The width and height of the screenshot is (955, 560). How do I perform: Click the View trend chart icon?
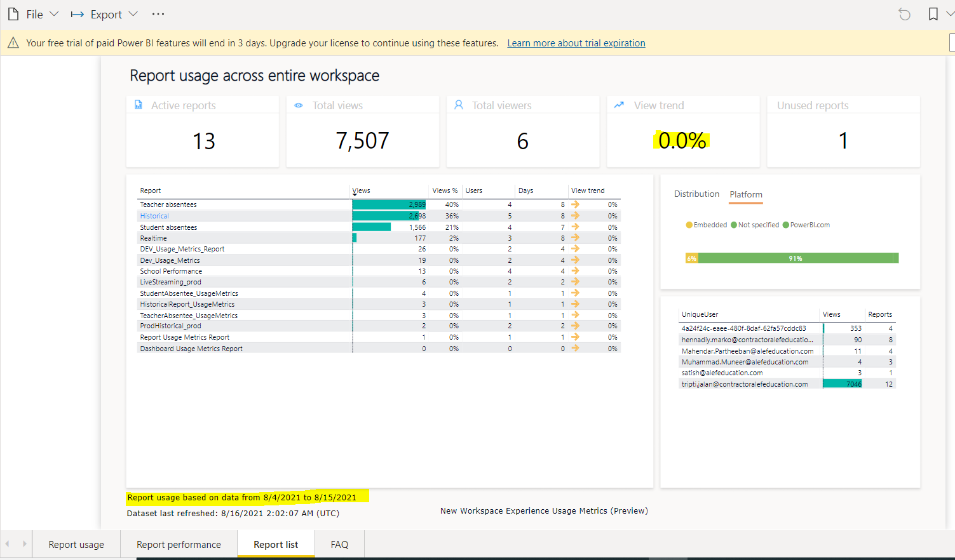pyautogui.click(x=619, y=105)
